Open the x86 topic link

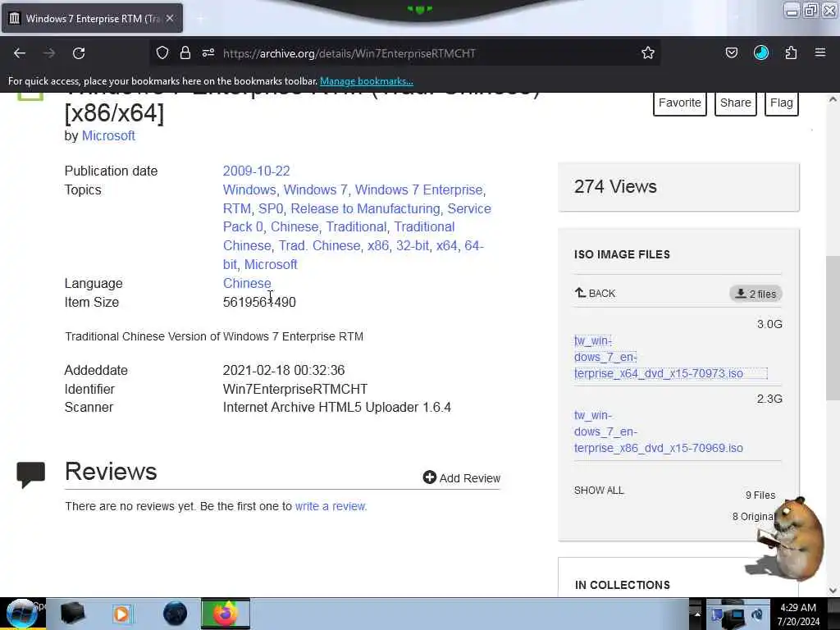(378, 246)
